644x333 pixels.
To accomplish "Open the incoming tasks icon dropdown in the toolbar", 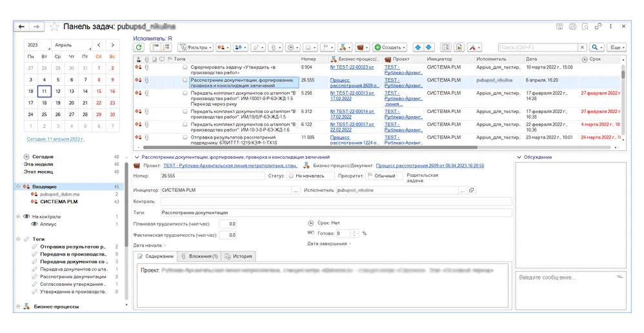I will coord(223,48).
